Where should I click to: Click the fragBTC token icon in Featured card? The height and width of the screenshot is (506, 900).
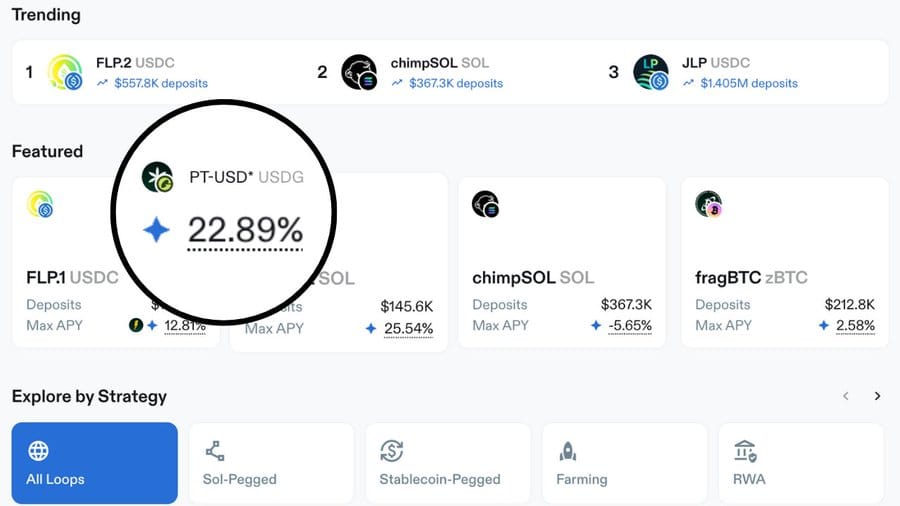708,204
